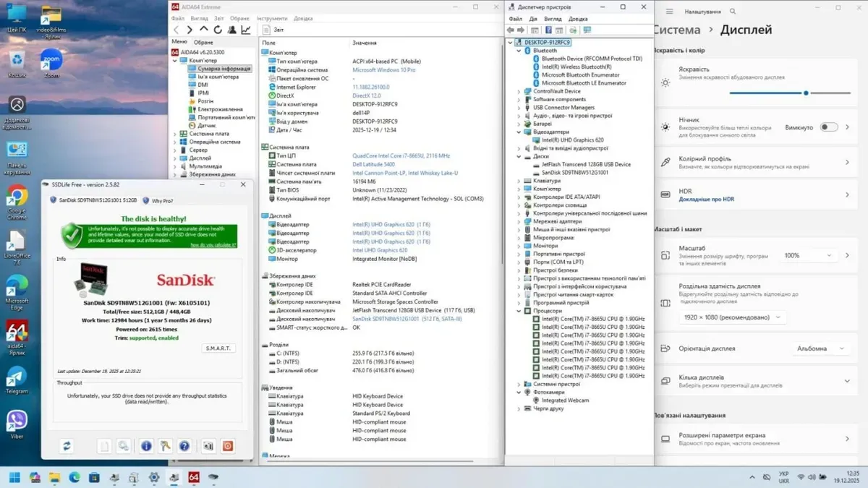Collapse the Процесори node in Device Manager
Screen dimensions: 868x488
(x=519, y=311)
